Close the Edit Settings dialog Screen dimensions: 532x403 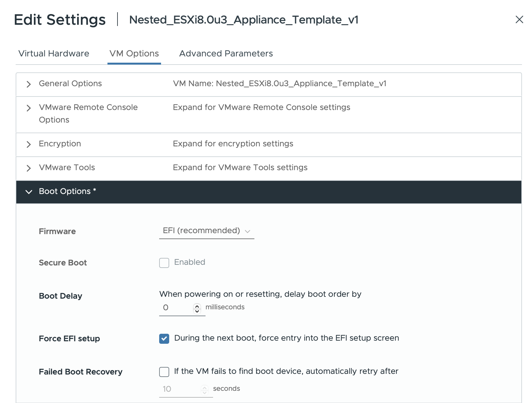pos(519,19)
